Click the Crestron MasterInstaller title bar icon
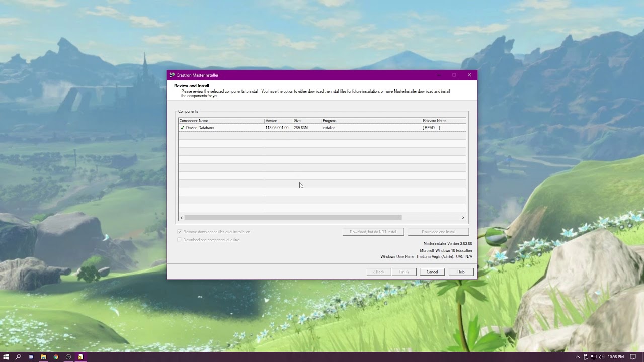This screenshot has width=644, height=362. (172, 75)
